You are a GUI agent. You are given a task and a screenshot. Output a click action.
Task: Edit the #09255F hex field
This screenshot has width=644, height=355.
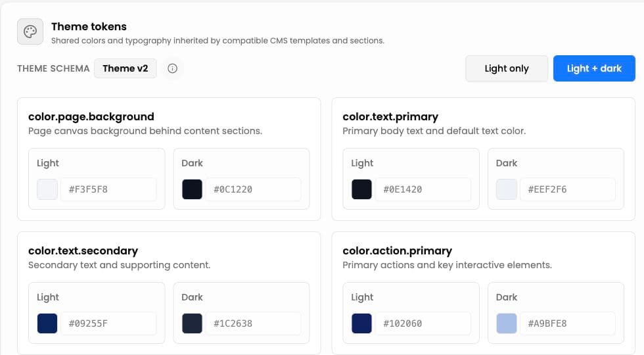point(108,323)
